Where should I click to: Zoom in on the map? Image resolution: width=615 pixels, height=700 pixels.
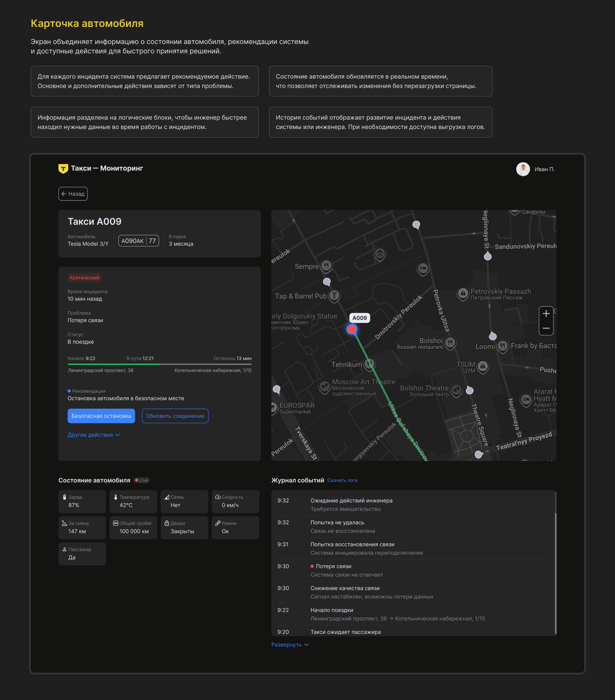(x=546, y=313)
